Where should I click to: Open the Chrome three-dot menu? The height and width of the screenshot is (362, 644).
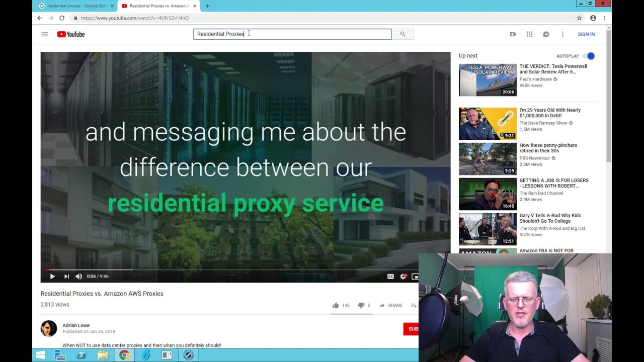coord(604,18)
